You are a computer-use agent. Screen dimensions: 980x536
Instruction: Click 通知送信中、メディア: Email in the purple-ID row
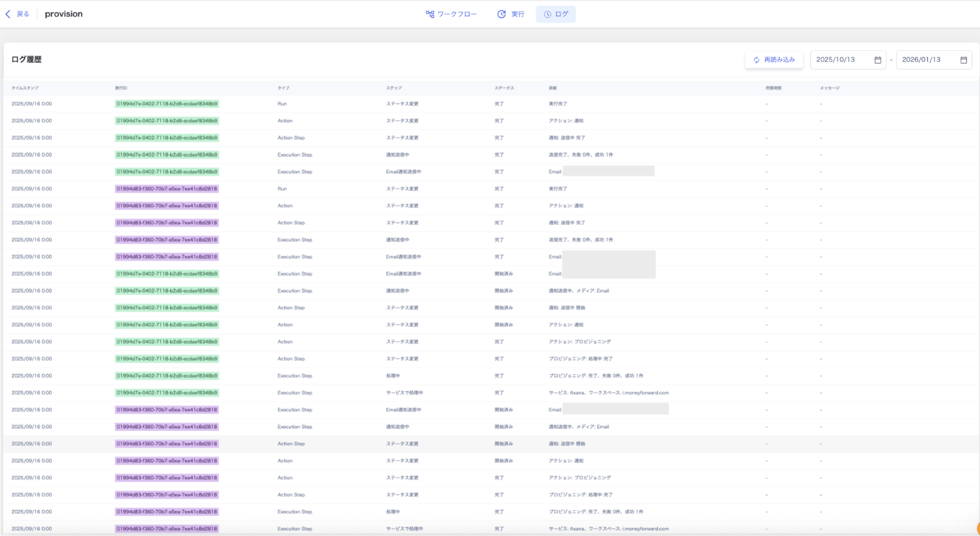click(x=579, y=427)
